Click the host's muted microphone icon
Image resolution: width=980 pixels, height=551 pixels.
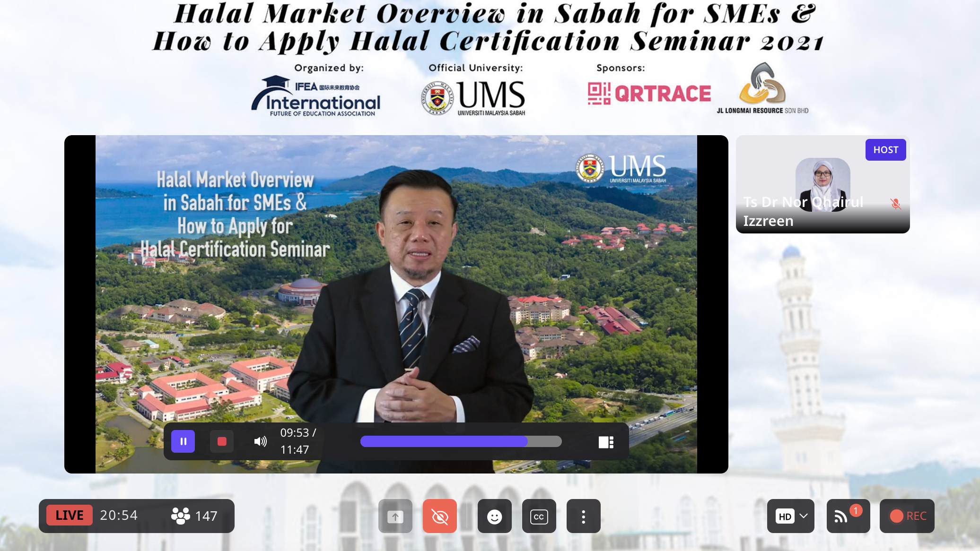point(895,204)
